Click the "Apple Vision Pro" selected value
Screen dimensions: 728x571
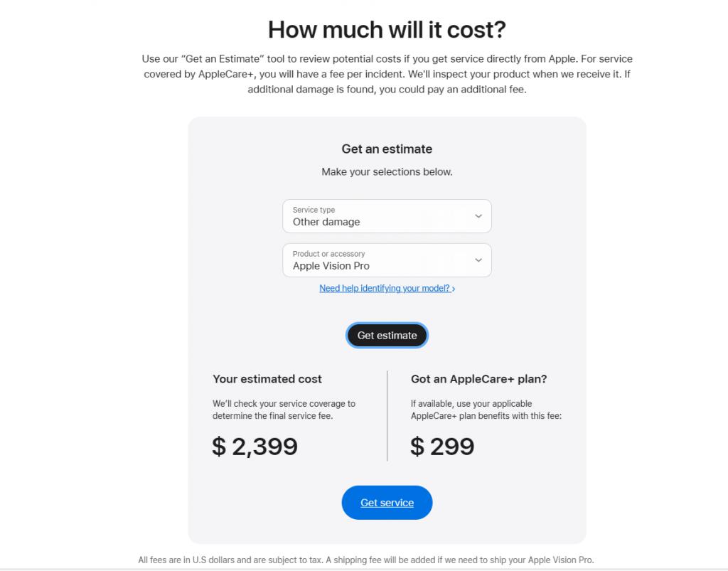[x=331, y=266]
